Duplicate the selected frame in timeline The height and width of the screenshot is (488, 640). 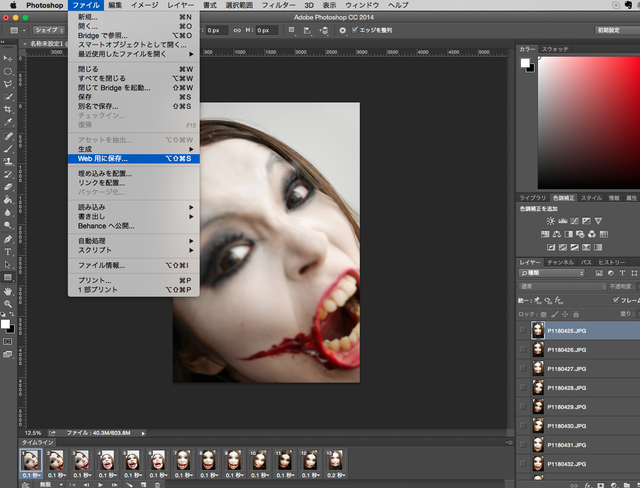click(x=144, y=485)
